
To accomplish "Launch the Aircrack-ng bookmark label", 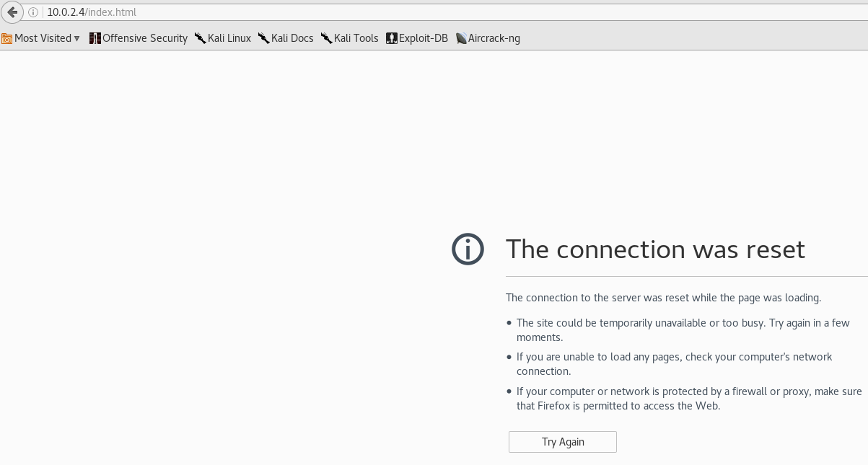I will 494,38.
